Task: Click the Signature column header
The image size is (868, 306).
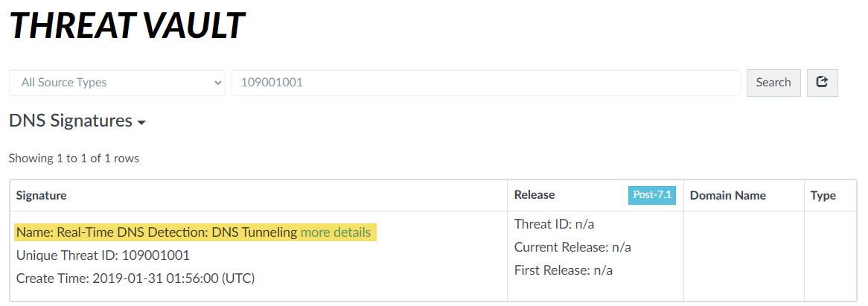Action: tap(42, 196)
